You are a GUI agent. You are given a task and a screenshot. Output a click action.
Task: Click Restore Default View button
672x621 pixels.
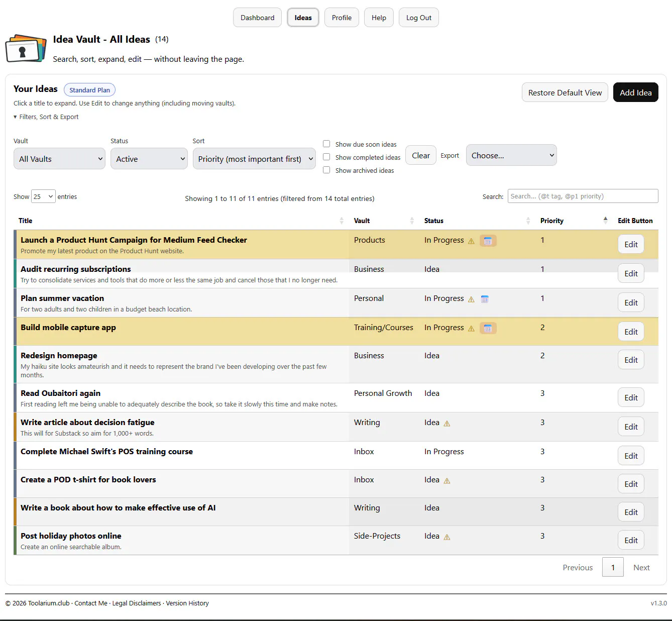click(x=565, y=92)
